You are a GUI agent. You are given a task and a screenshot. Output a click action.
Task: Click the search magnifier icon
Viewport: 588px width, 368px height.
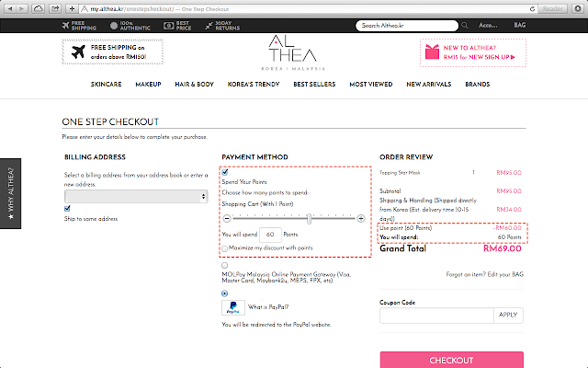click(x=465, y=25)
